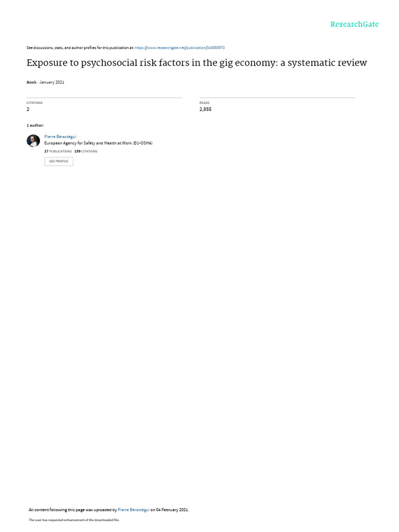This screenshot has height=532, width=399.
Task: Click the reads count 2,855
Action: tap(205, 109)
